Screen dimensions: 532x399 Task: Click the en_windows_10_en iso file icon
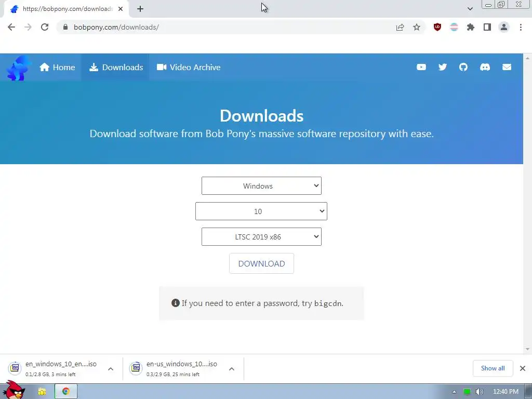15,368
